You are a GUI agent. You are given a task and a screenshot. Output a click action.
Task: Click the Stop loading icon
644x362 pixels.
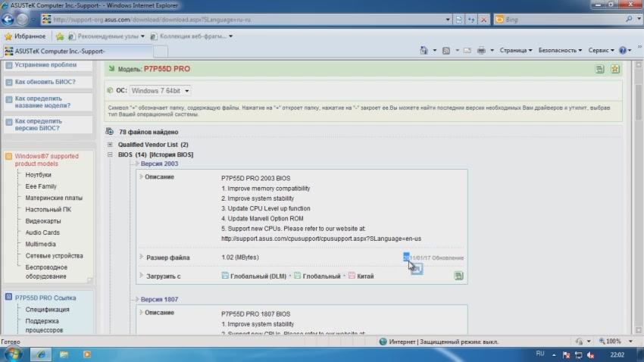coord(484,19)
